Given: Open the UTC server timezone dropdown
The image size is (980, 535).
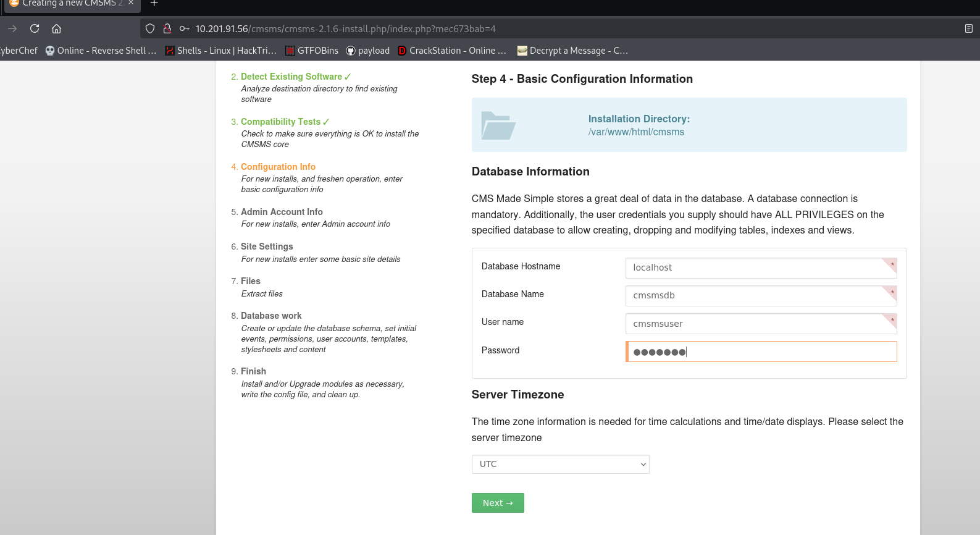Looking at the screenshot, I should point(560,464).
